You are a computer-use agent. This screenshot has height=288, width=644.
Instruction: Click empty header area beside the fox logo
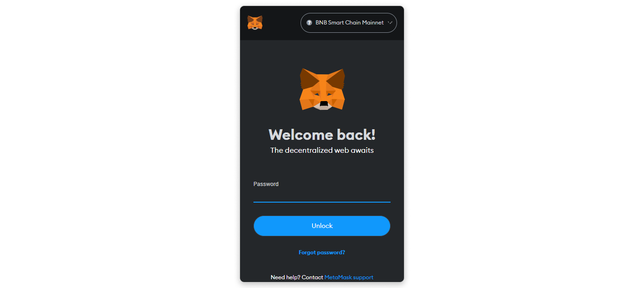click(x=282, y=23)
